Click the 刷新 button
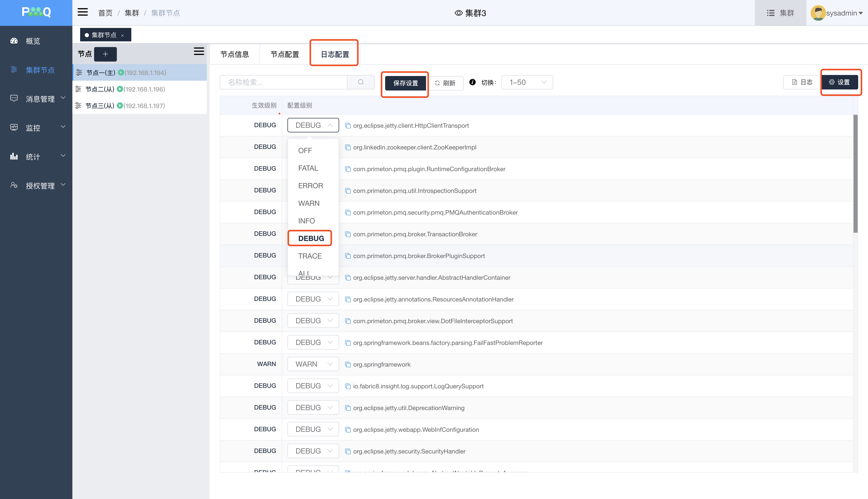 click(445, 83)
